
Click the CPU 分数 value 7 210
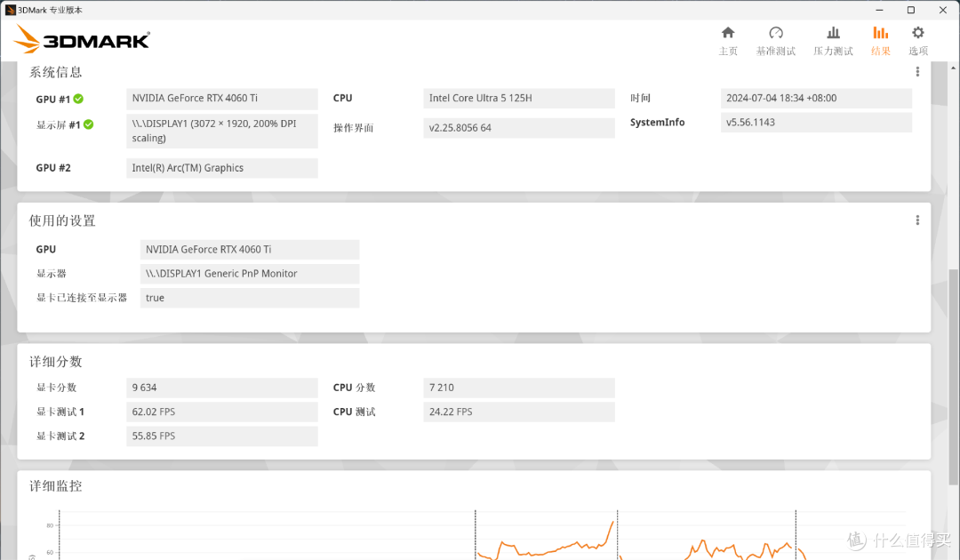pos(519,388)
